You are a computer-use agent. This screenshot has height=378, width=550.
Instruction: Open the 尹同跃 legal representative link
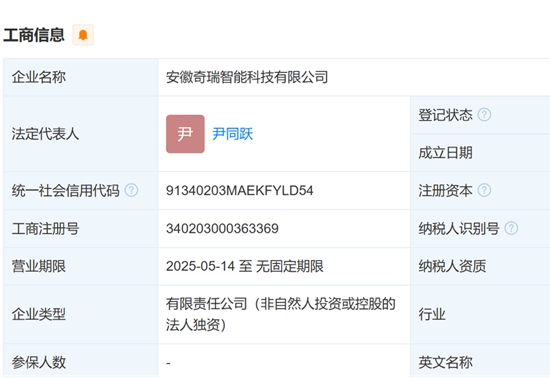pos(233,134)
